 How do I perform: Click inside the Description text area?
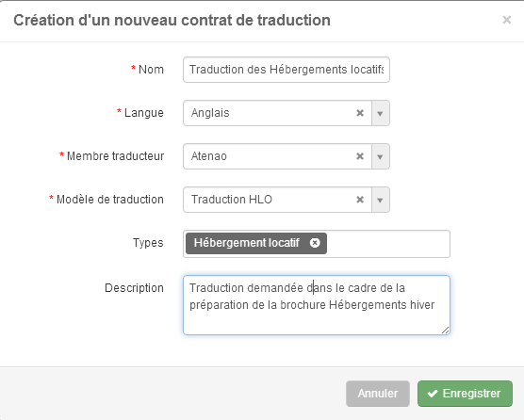[317, 305]
